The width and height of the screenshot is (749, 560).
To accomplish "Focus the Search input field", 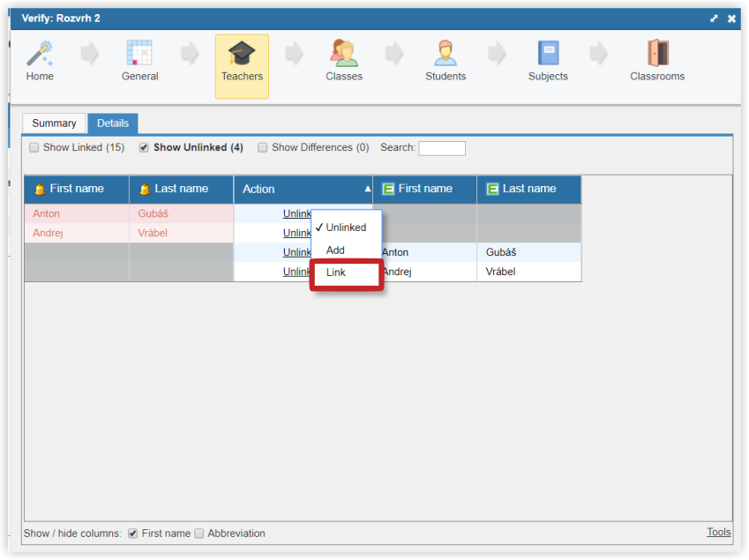I will click(442, 148).
